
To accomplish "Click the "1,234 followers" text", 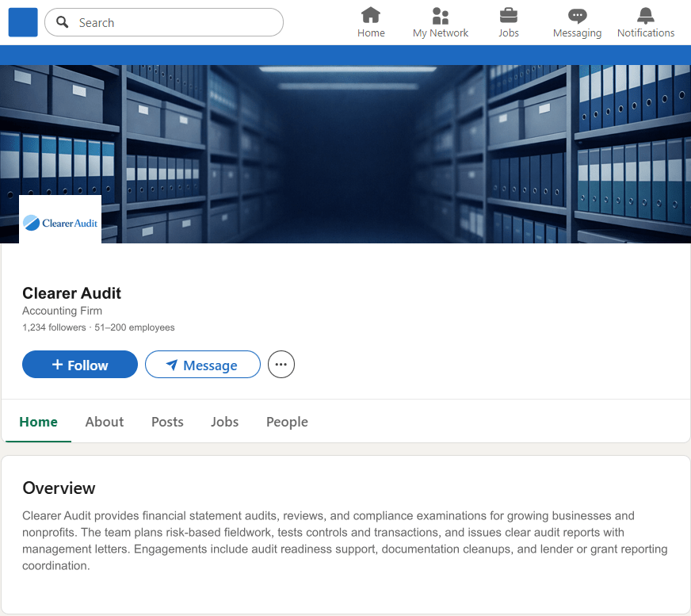I will (x=54, y=327).
